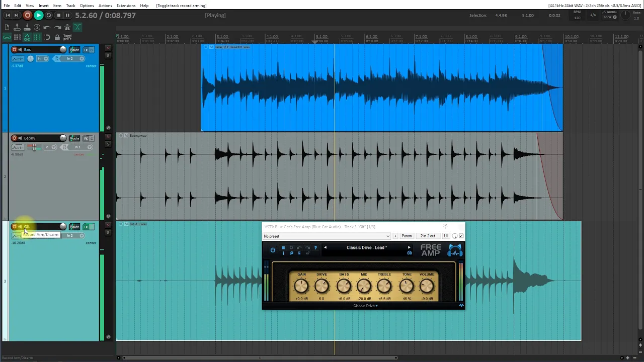
Task: Mute the Bas track
Action: (x=108, y=48)
